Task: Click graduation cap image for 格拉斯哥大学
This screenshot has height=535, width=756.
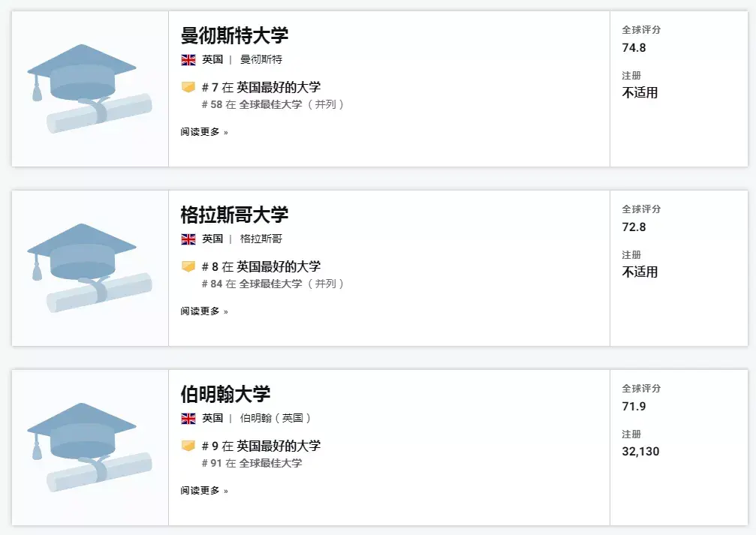Action: pyautogui.click(x=89, y=268)
